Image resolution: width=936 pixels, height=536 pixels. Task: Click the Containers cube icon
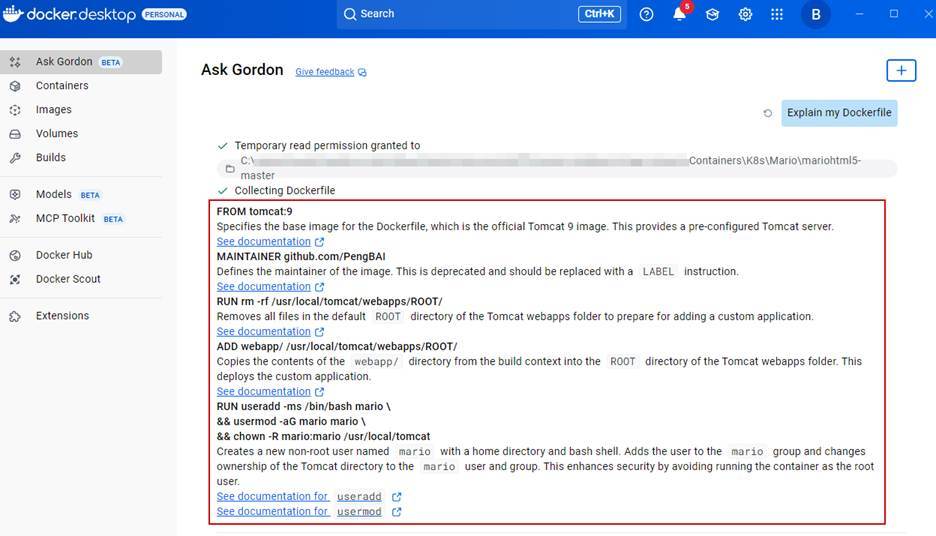click(x=15, y=86)
